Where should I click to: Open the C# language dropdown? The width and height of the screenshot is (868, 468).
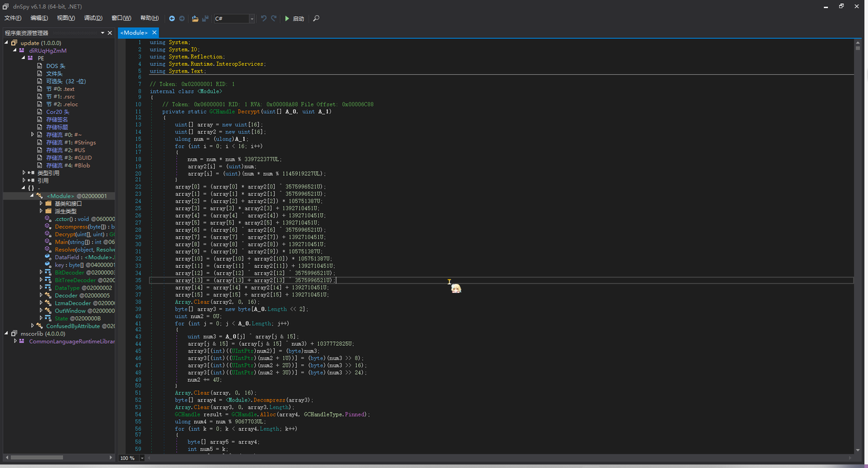[x=252, y=19]
